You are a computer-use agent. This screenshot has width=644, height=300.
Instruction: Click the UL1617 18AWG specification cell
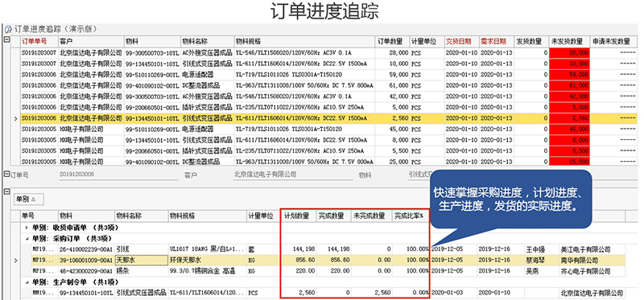click(x=208, y=249)
